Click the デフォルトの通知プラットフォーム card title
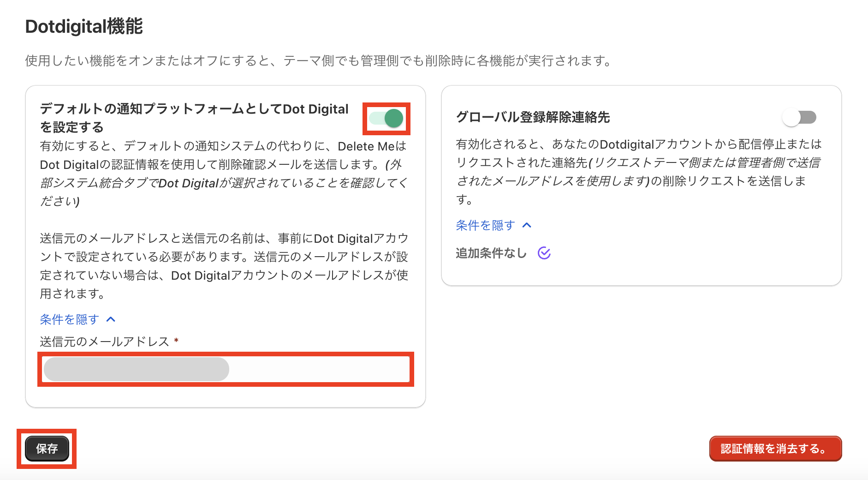The height and width of the screenshot is (480, 868). pyautogui.click(x=194, y=118)
